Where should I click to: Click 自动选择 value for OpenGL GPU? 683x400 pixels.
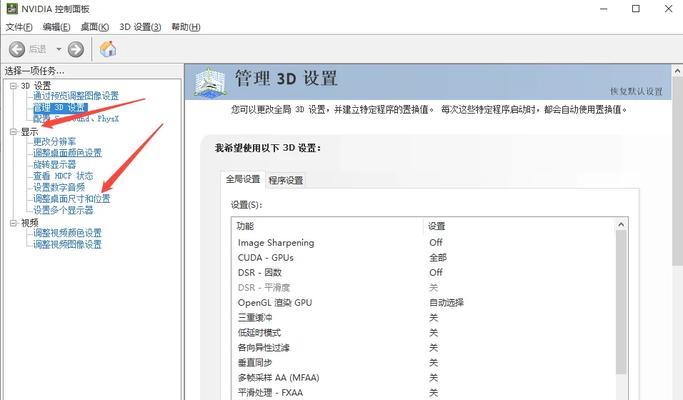coord(446,303)
